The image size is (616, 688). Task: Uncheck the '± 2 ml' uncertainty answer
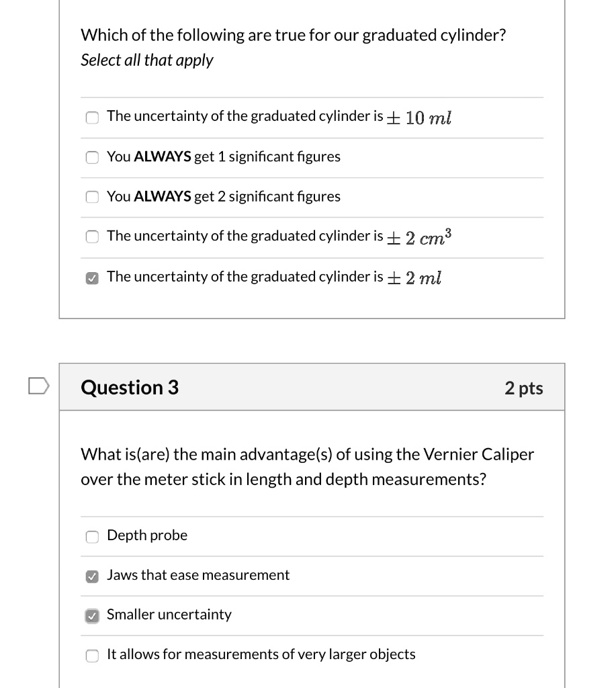tap(92, 277)
